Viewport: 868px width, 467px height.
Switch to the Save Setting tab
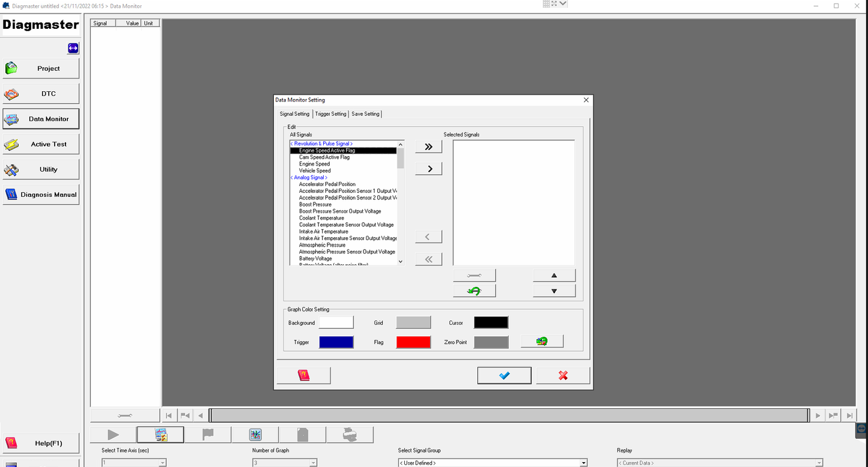tap(365, 113)
